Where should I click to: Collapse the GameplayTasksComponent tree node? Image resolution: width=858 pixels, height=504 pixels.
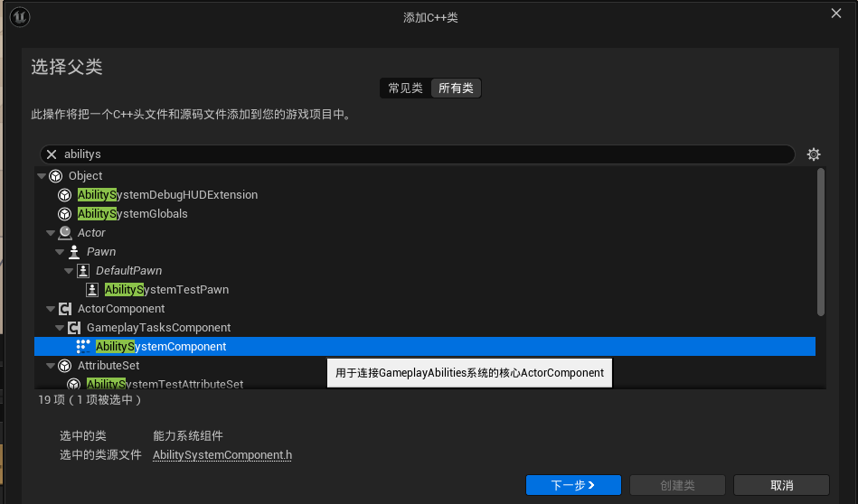click(60, 328)
